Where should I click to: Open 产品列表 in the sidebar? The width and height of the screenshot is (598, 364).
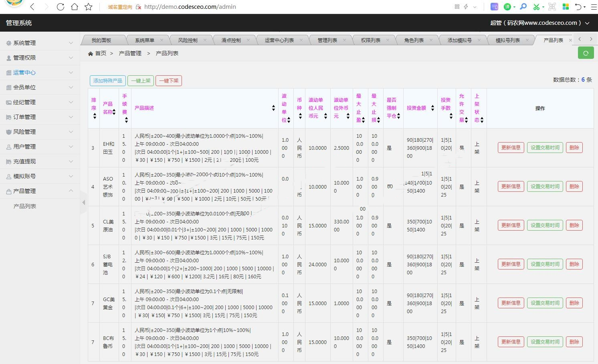pyautogui.click(x=25, y=206)
